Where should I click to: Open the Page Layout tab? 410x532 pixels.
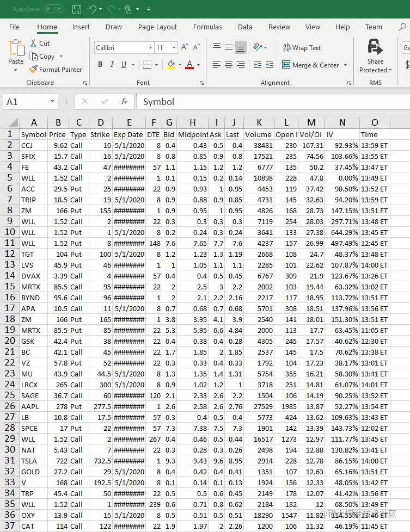click(x=157, y=27)
